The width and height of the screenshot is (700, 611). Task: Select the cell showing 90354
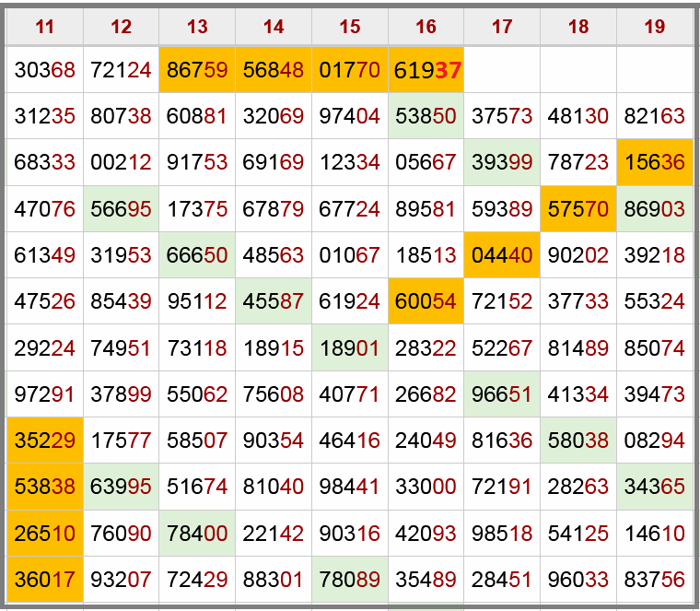coord(274,441)
